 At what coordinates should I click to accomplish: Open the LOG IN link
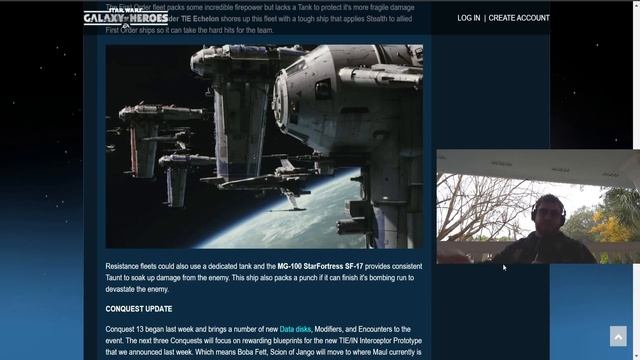[469, 18]
